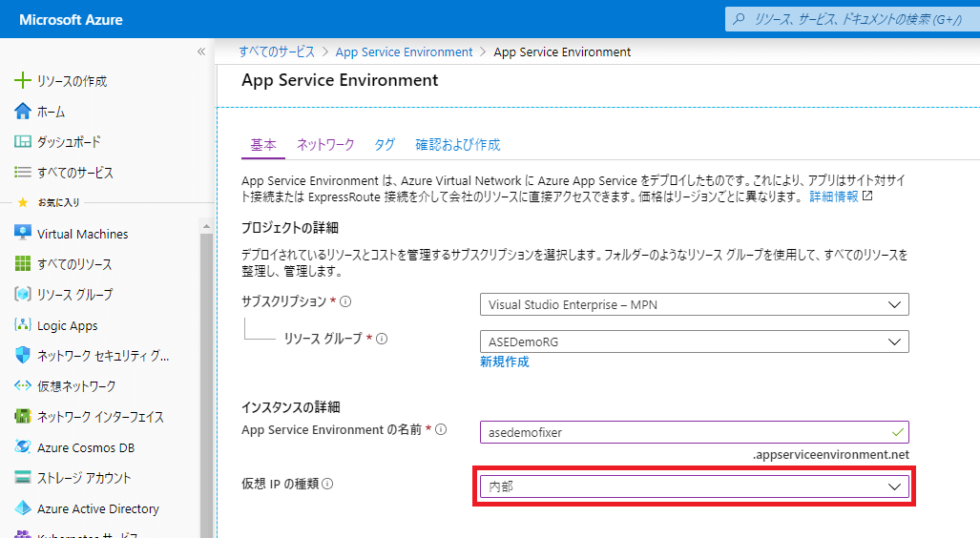Expand the 仮想 IP の種類 dropdown
The height and width of the screenshot is (538, 980).
coord(694,486)
